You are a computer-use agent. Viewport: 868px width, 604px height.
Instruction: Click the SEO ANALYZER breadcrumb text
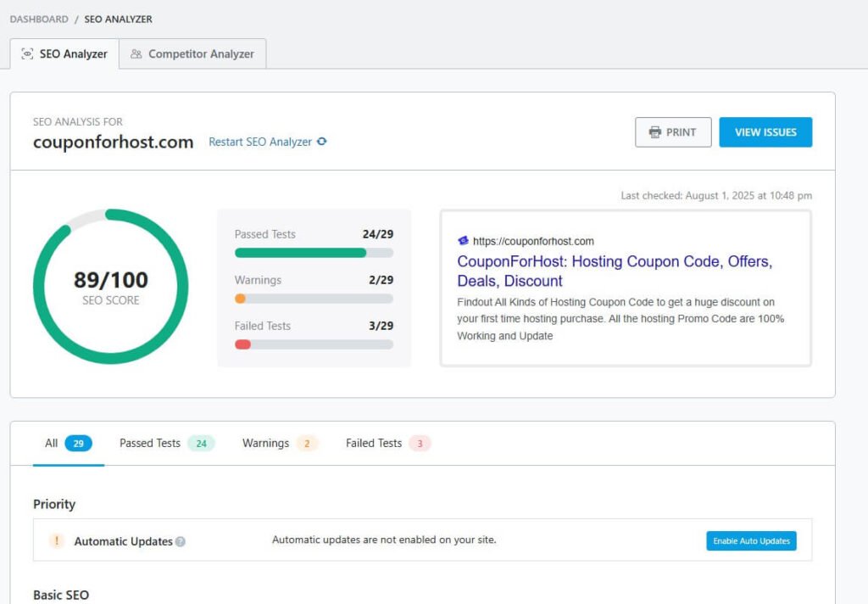pos(119,19)
